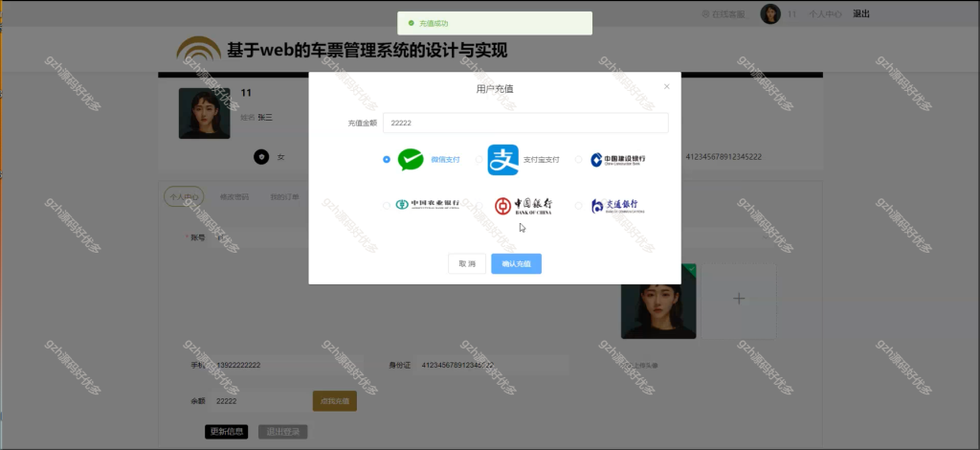Open 个人中心 in the top bar
Viewport: 980px width, 450px height.
825,14
